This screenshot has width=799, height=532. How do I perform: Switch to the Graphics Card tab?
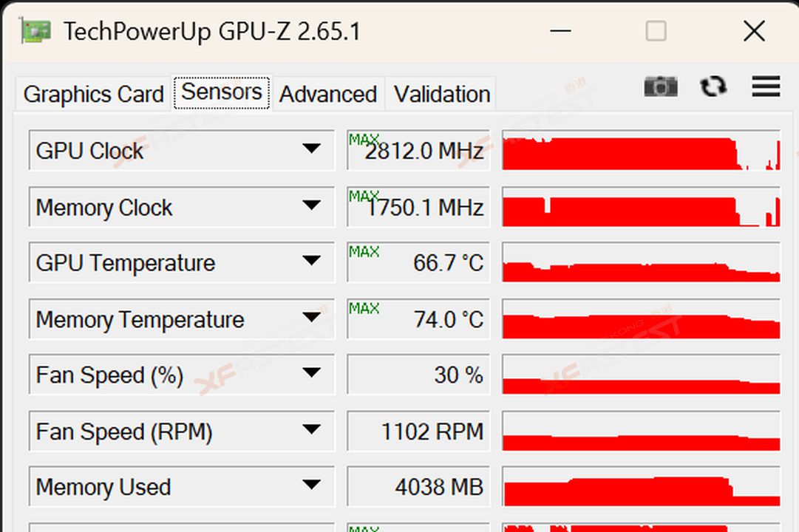(x=93, y=94)
